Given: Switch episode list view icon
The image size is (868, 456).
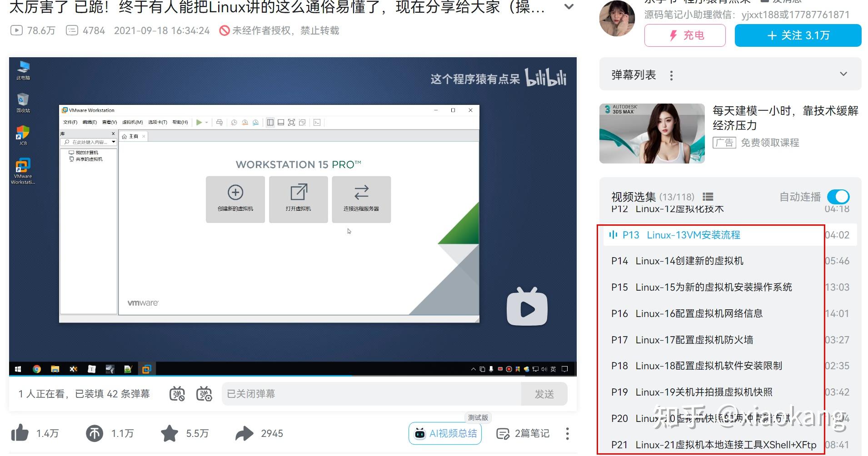Looking at the screenshot, I should pos(708,197).
